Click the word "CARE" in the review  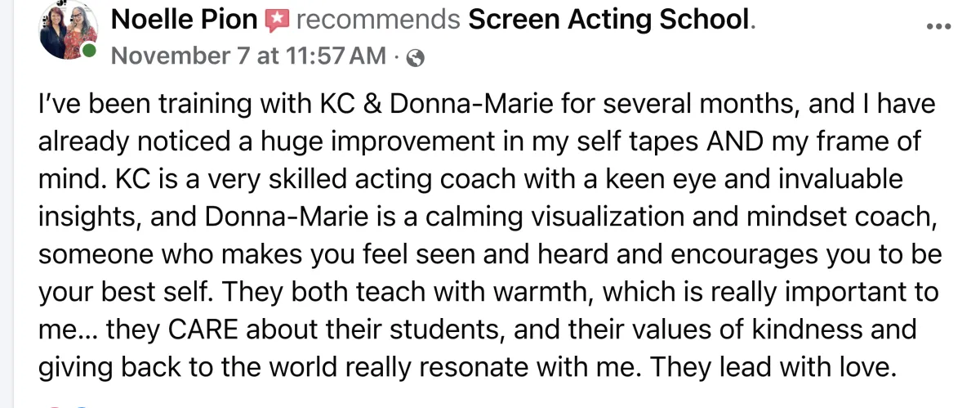click(x=204, y=330)
